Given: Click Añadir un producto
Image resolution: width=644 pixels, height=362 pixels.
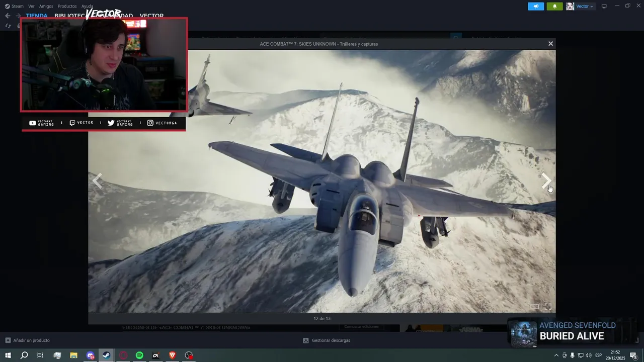Looking at the screenshot, I should [x=28, y=340].
